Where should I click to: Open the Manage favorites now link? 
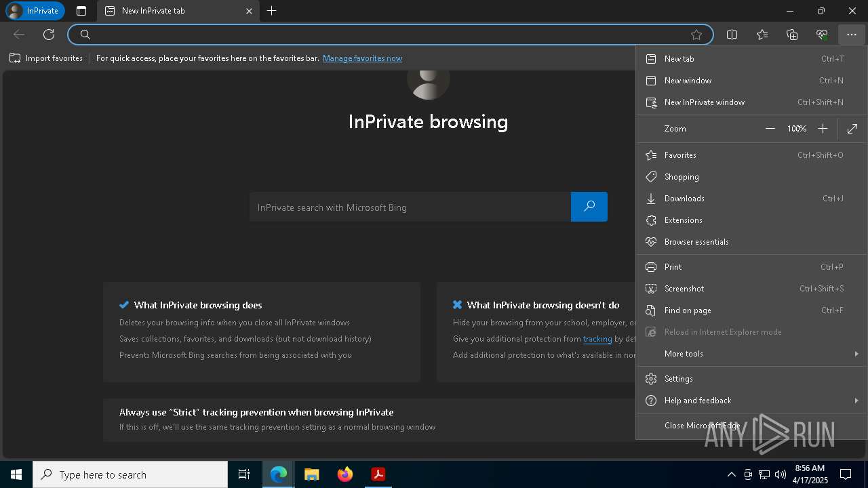point(362,58)
